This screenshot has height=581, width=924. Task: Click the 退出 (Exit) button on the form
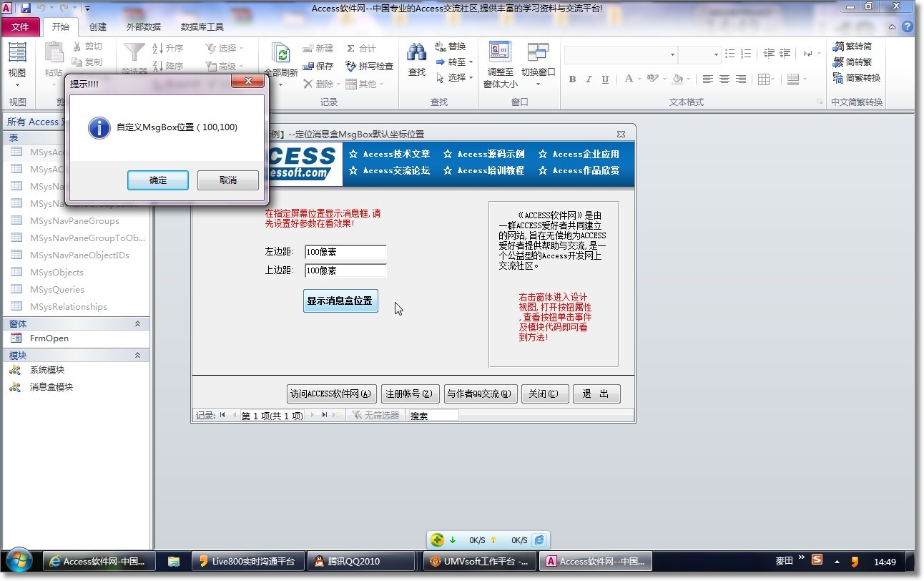pyautogui.click(x=596, y=394)
